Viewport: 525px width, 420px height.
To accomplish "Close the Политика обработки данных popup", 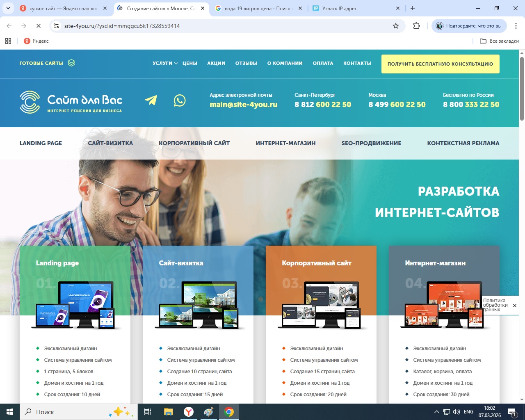I will click(515, 306).
